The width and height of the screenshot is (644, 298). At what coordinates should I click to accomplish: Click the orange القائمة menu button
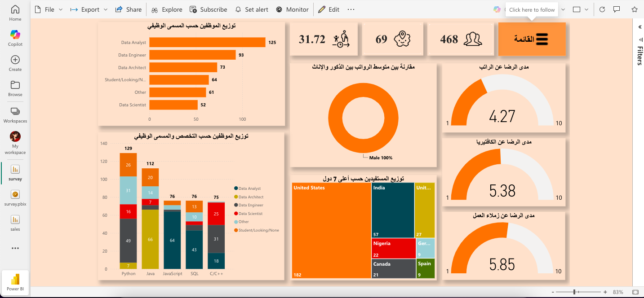532,39
